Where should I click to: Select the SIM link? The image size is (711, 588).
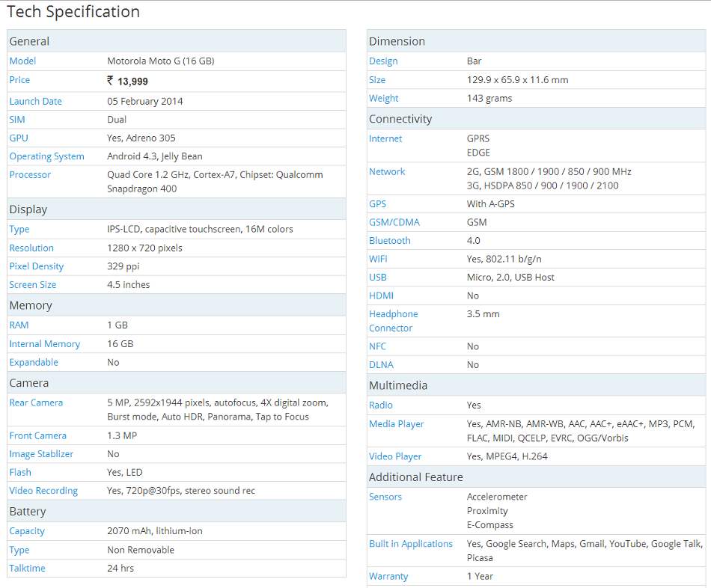pyautogui.click(x=17, y=120)
